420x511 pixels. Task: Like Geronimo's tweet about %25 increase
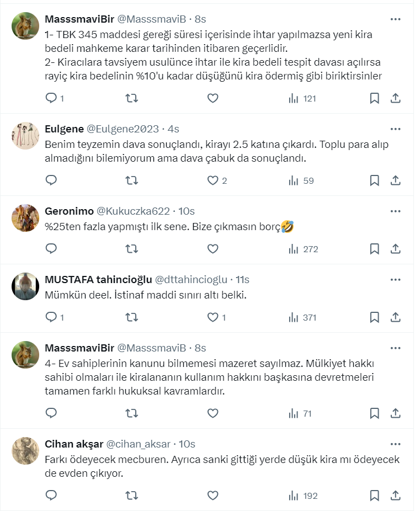pyautogui.click(x=213, y=249)
